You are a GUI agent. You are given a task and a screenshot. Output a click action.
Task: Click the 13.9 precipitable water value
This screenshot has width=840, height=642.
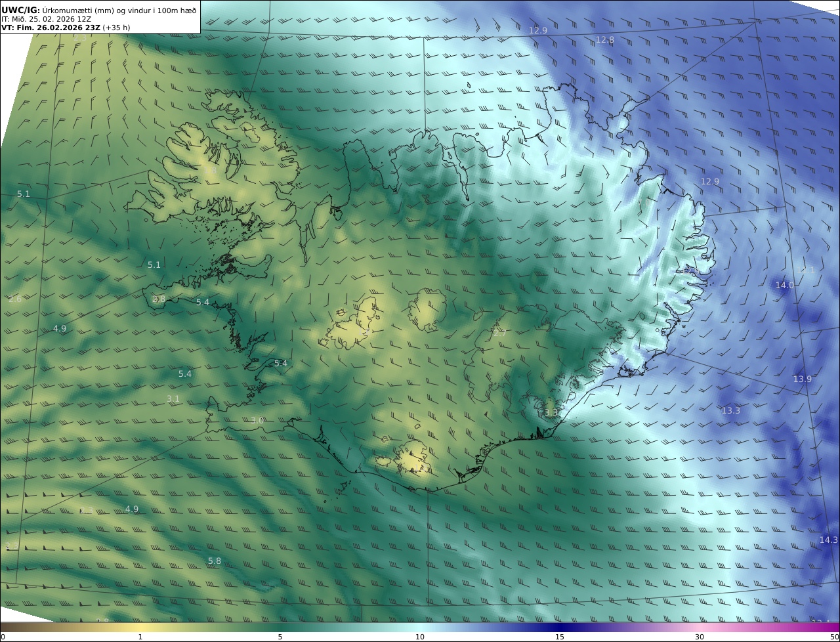point(803,379)
